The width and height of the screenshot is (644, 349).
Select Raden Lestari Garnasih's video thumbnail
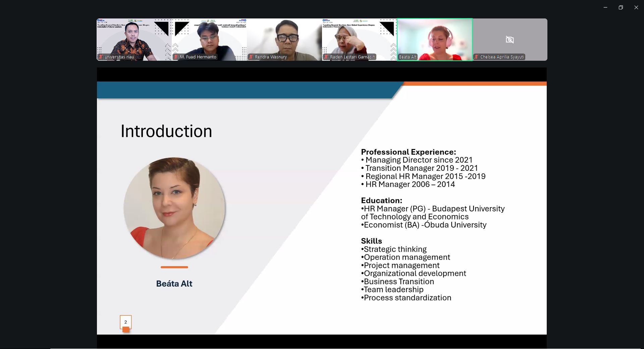[360, 40]
